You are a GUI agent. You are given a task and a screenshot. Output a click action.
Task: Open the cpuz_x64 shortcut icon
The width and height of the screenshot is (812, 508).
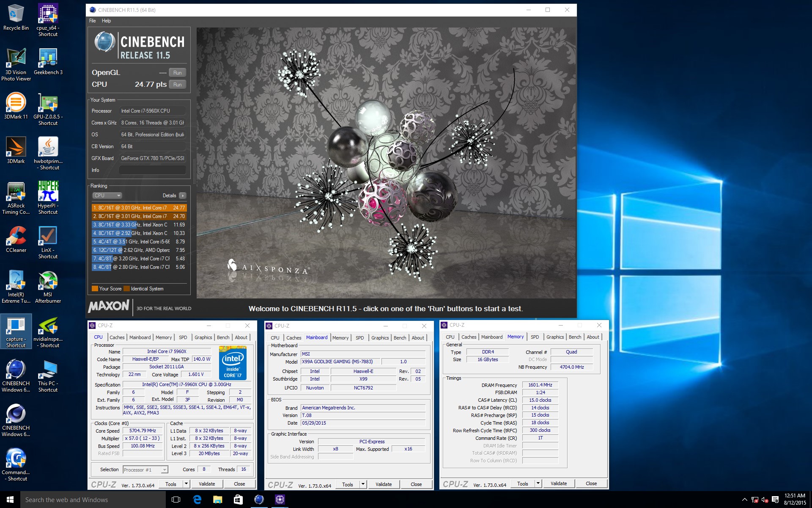click(48, 19)
